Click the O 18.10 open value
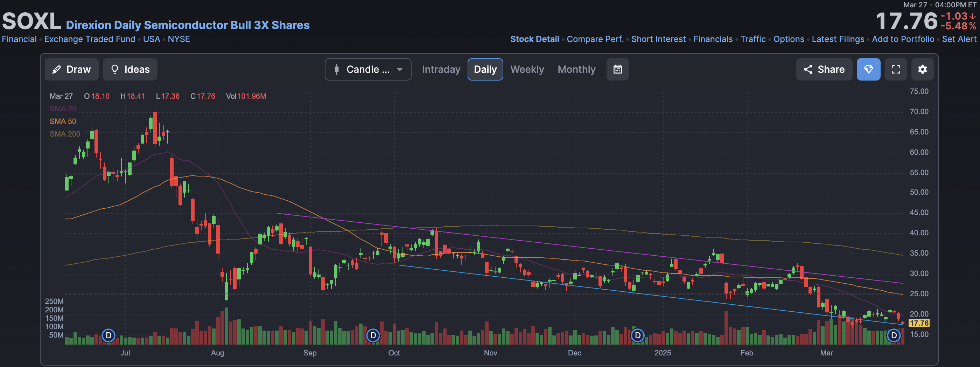This screenshot has height=367, width=980. pyautogui.click(x=97, y=96)
